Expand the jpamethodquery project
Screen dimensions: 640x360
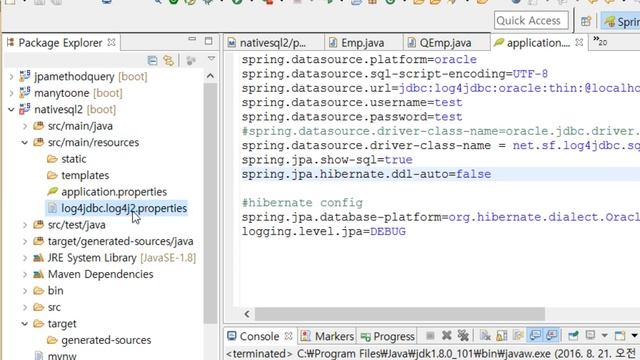(11, 77)
